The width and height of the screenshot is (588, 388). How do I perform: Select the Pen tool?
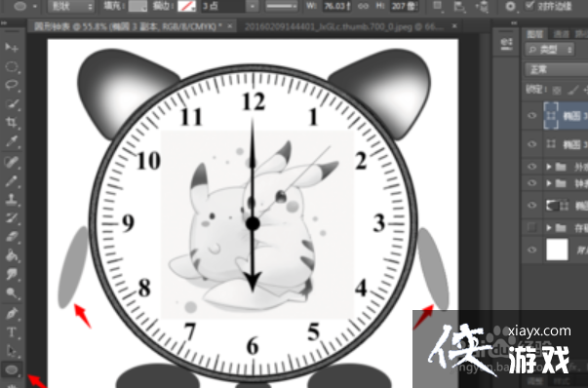click(12, 313)
